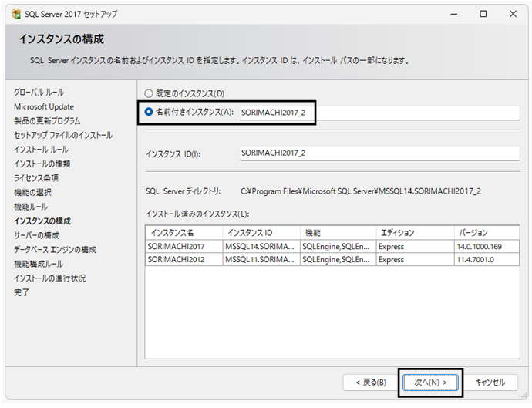This screenshot has width=532, height=408.
Task: Click the インストール済みのインスタンス(L) label
Action: [197, 214]
